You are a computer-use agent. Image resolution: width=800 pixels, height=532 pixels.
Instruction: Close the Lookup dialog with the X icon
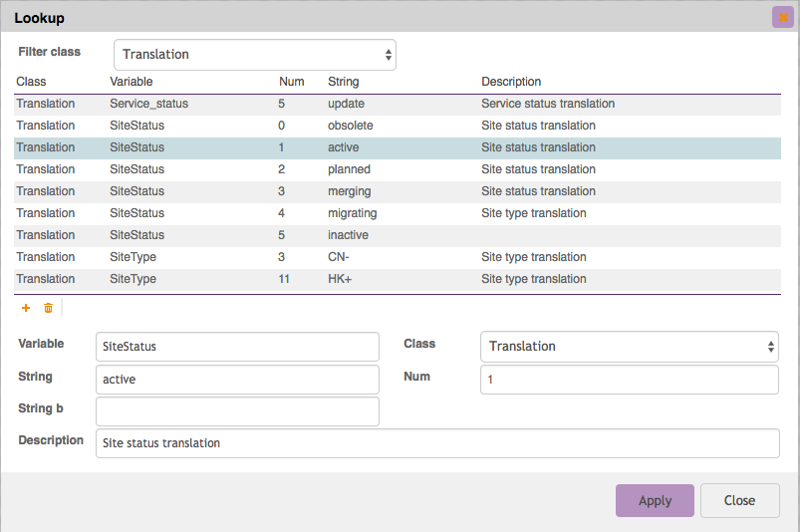click(782, 17)
